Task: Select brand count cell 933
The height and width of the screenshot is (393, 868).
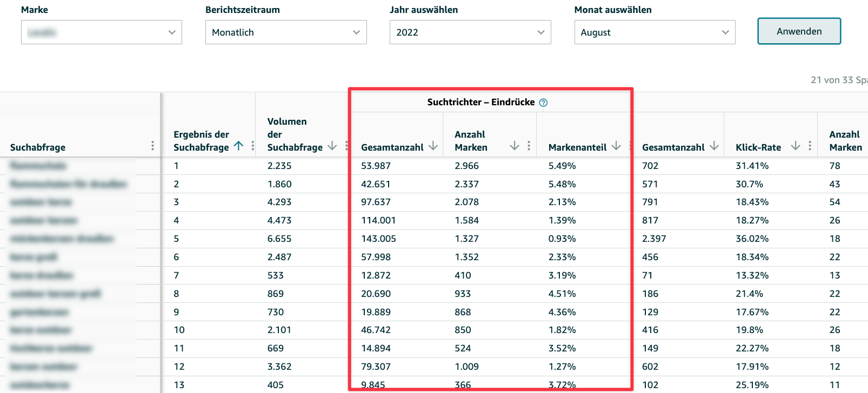Action: pos(463,294)
